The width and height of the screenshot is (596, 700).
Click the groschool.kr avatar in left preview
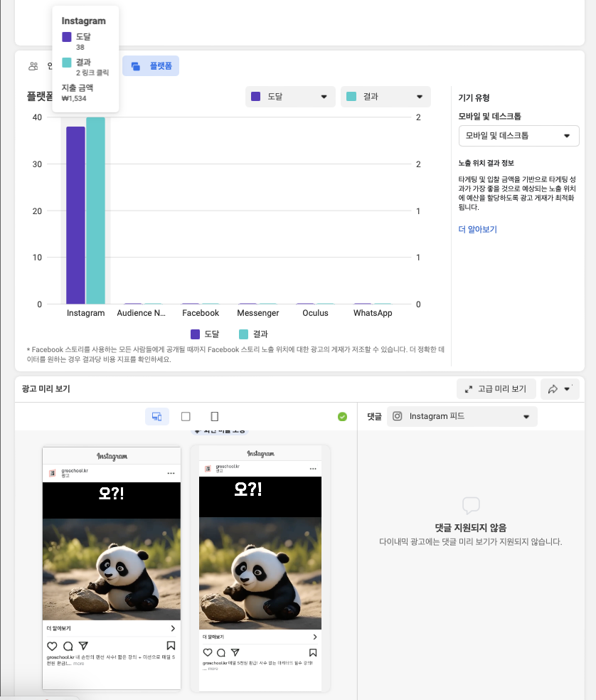[x=53, y=473]
